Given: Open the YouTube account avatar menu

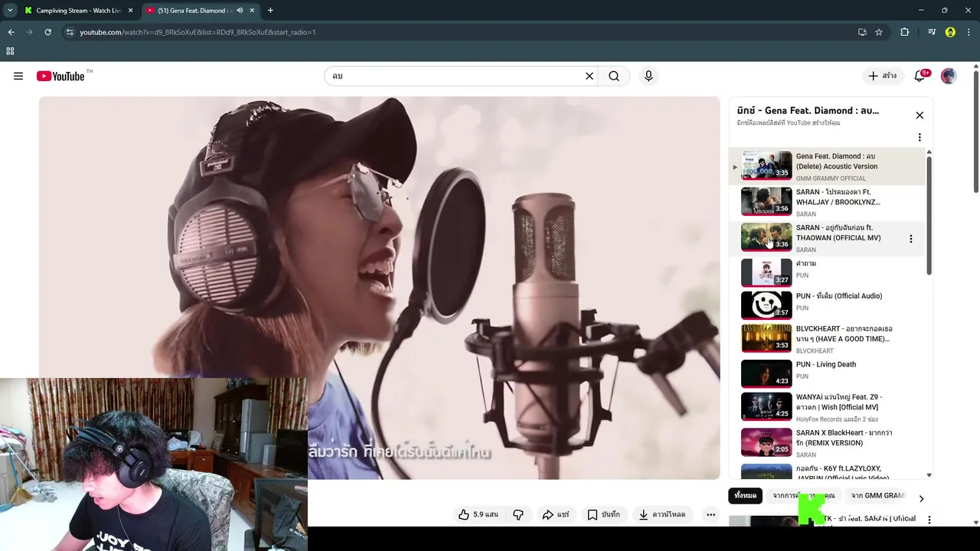Looking at the screenshot, I should [949, 76].
